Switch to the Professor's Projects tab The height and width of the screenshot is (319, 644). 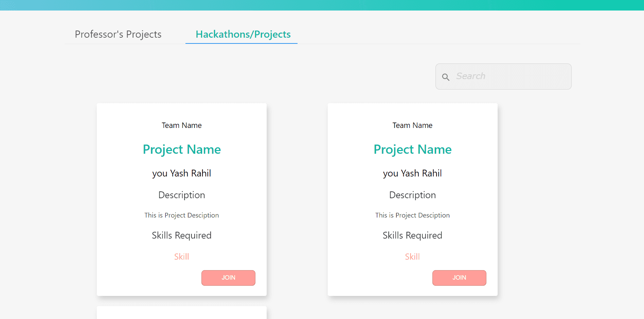click(x=118, y=34)
